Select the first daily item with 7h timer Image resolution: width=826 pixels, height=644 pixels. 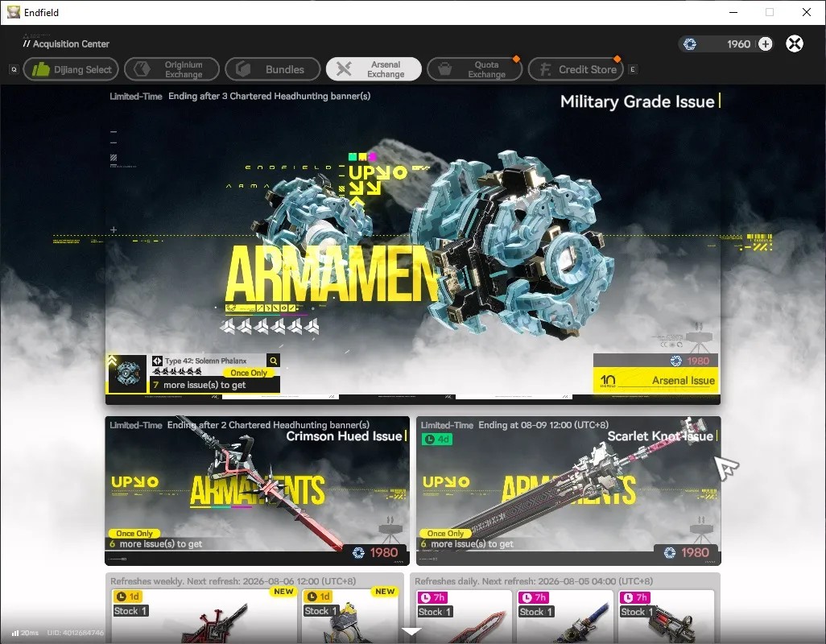click(463, 616)
